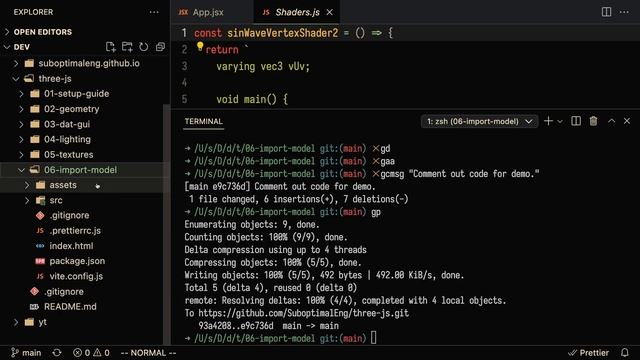The height and width of the screenshot is (360, 640).
Task: Click the 'void main() {' code line
Action: [x=252, y=99]
